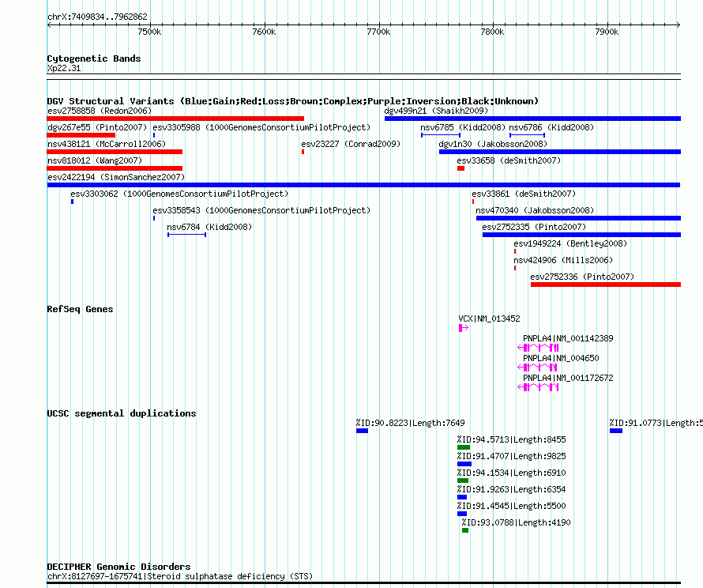Click the UCSC segmental duplications track title

tap(122, 413)
